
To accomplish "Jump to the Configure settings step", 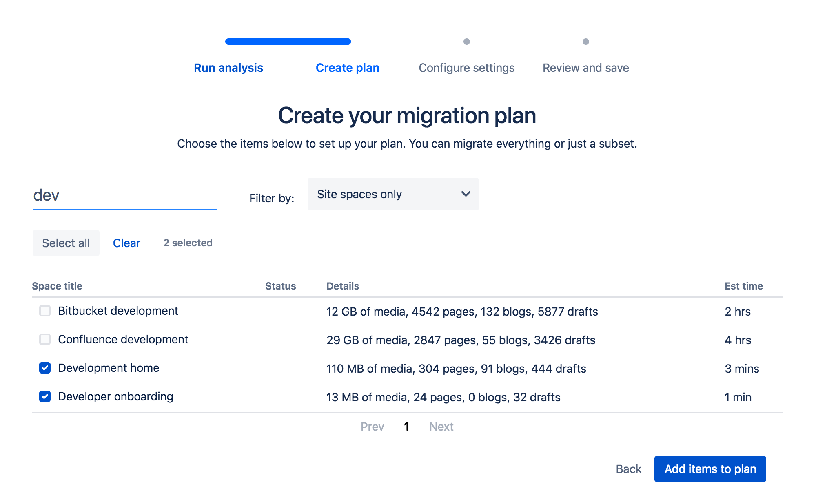I will click(467, 68).
